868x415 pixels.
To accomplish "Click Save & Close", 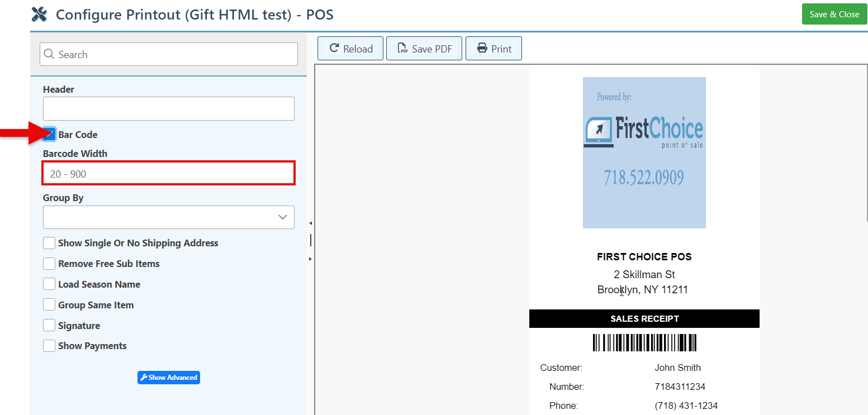I will 834,15.
